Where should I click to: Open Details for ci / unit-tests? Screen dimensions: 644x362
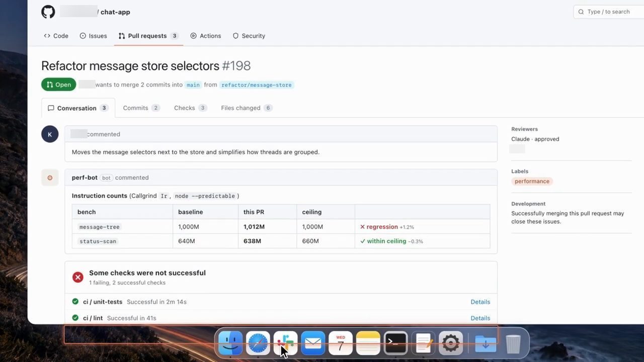pyautogui.click(x=480, y=302)
